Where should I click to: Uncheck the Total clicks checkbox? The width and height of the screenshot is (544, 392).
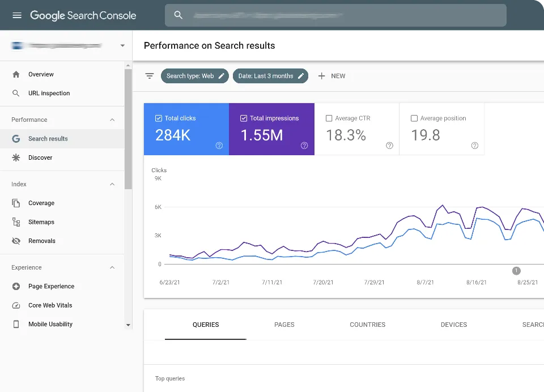pos(159,118)
